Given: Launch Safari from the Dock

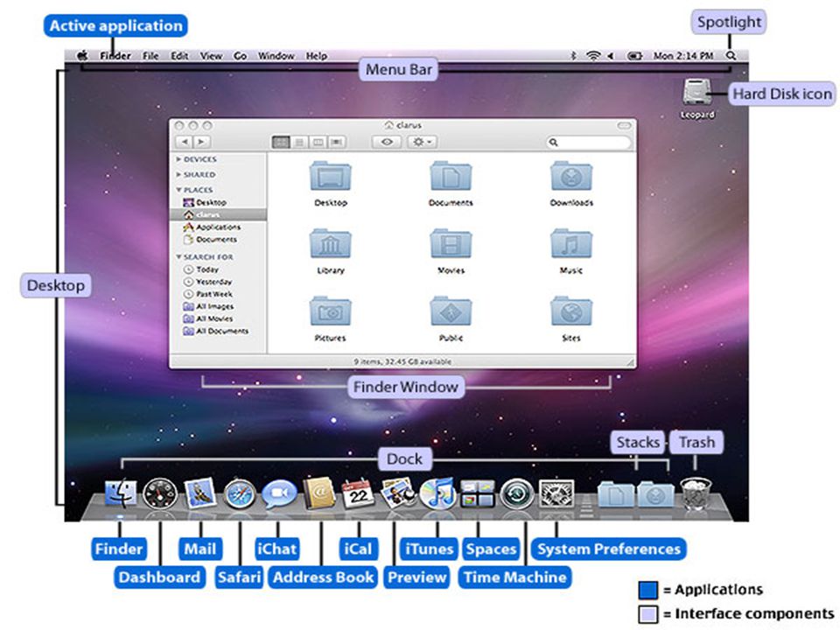Looking at the screenshot, I should pos(240,493).
